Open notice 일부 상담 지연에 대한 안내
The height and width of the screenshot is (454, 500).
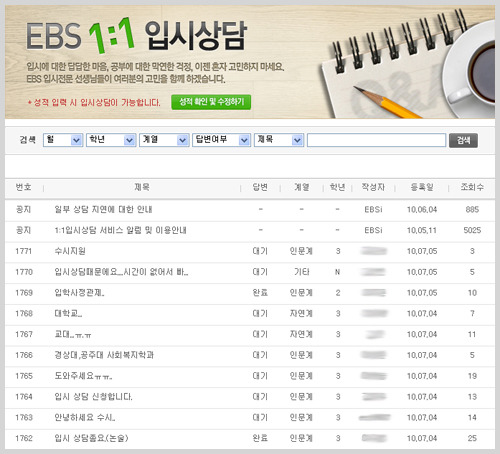103,209
